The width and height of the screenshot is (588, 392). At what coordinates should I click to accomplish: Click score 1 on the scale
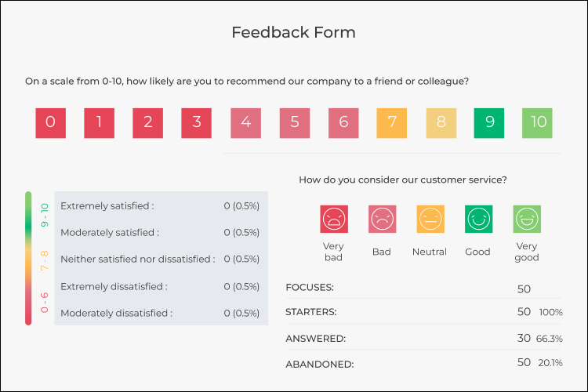[99, 123]
